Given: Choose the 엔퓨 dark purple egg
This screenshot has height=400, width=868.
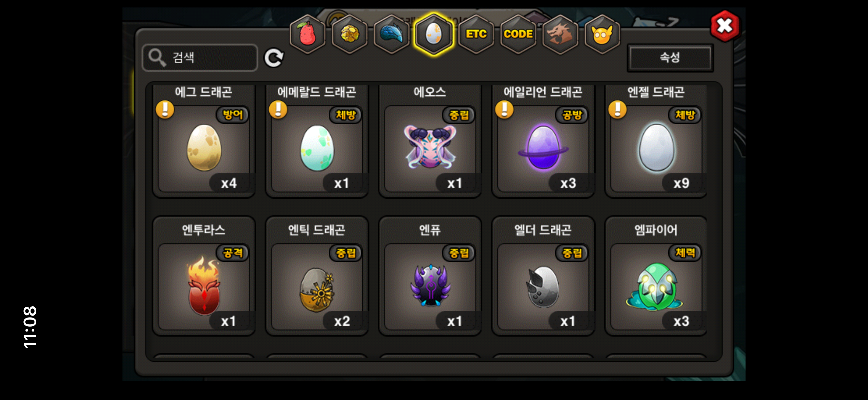Looking at the screenshot, I should pos(430,287).
